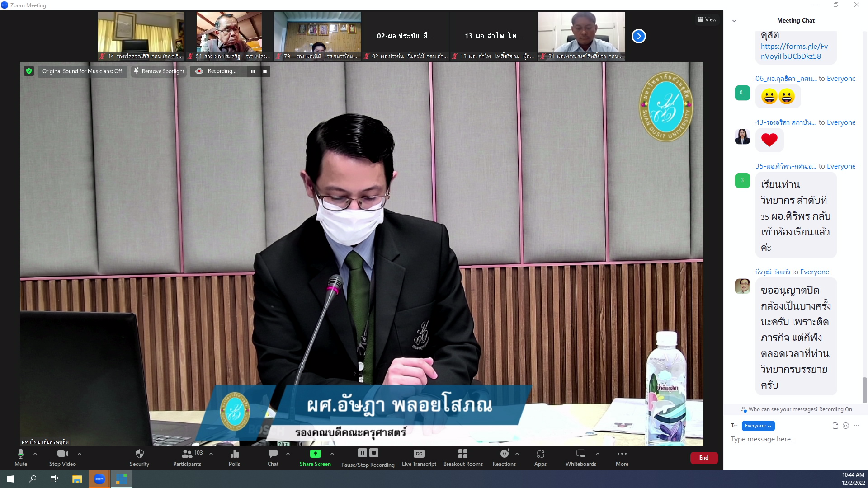The image size is (868, 488).
Task: Click the avatar of ธีรวุฒิ วังแก้ว in chat
Action: point(742,286)
